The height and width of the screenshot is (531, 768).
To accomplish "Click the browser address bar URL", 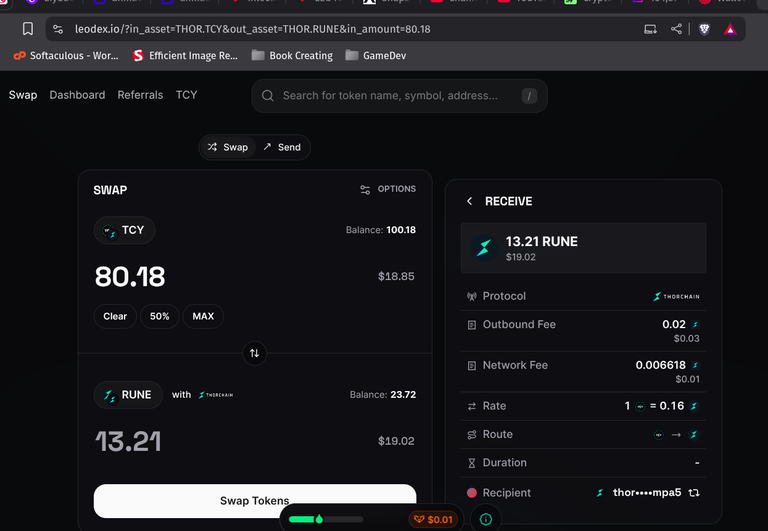I will tap(253, 29).
